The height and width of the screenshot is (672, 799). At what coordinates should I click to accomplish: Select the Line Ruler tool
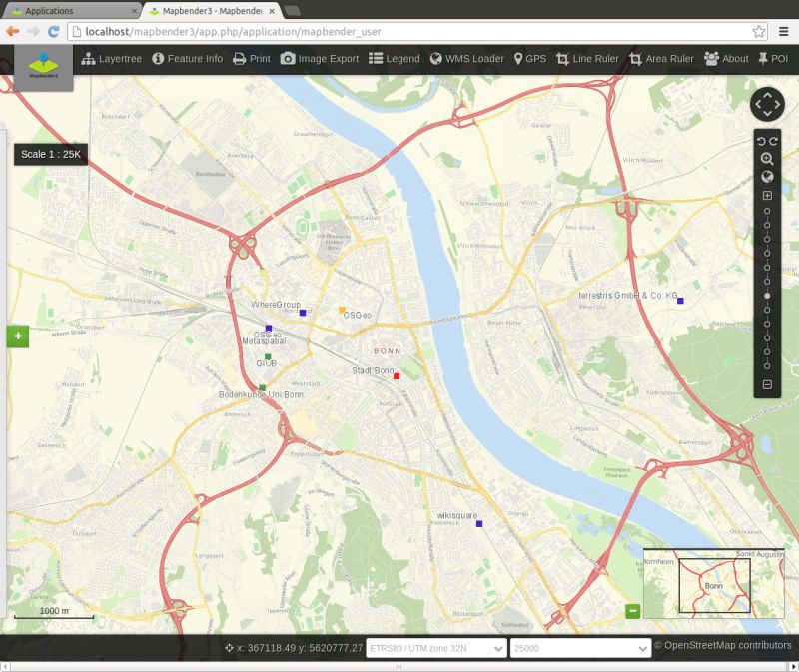point(587,58)
